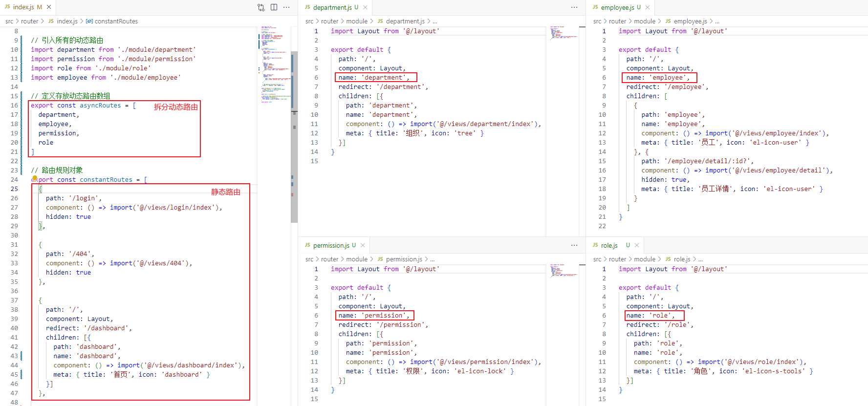
Task: Click name: 'employee' on line 6 of employee.js
Action: (x=658, y=77)
